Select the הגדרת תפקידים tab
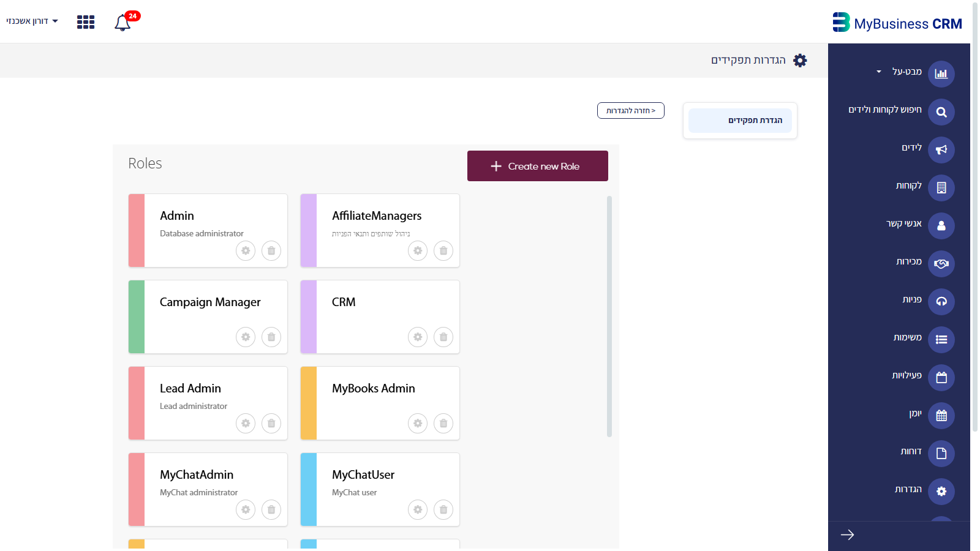This screenshot has width=980, height=551. (x=740, y=121)
